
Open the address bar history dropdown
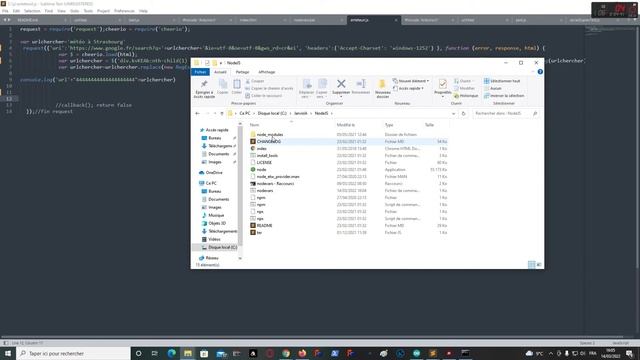[453, 113]
